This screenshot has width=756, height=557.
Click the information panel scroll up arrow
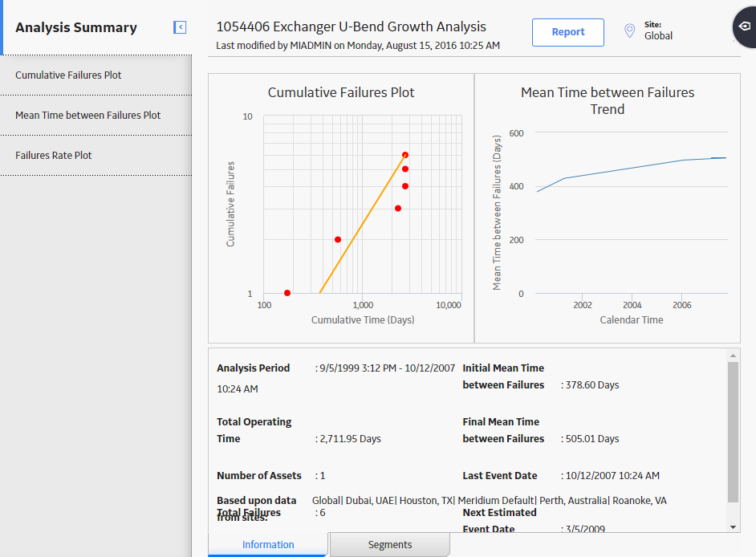[733, 356]
